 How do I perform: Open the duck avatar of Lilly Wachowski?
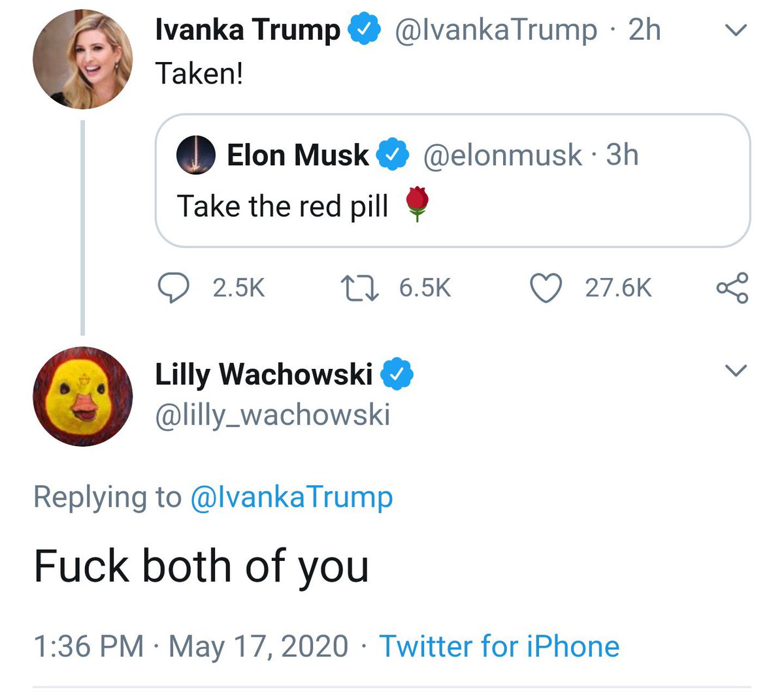(x=82, y=396)
